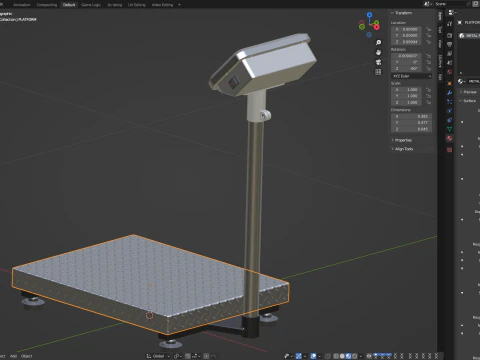The height and width of the screenshot is (360, 480).
Task: Open the browse material dropdown
Action: [462, 81]
